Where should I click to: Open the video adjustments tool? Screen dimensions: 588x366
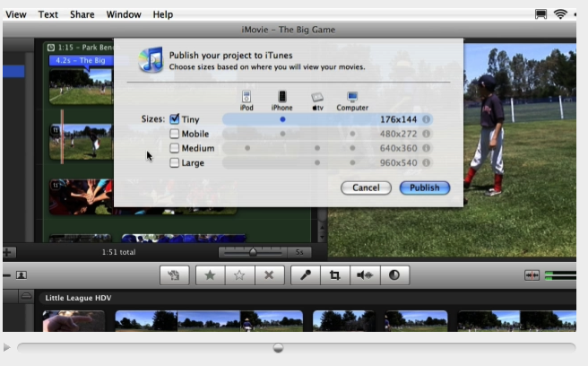pyautogui.click(x=394, y=275)
